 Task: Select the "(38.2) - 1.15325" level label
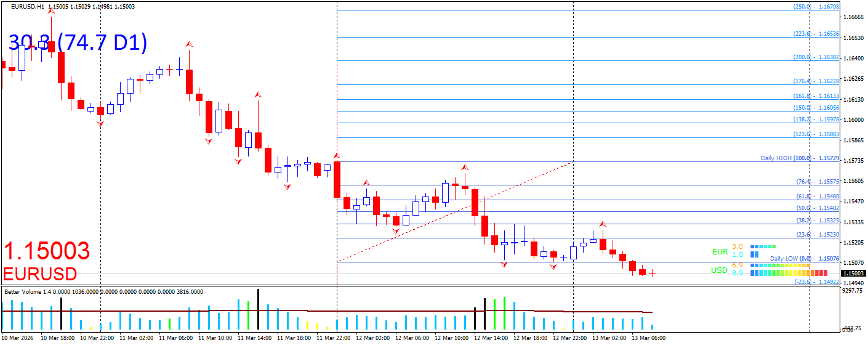coord(818,220)
